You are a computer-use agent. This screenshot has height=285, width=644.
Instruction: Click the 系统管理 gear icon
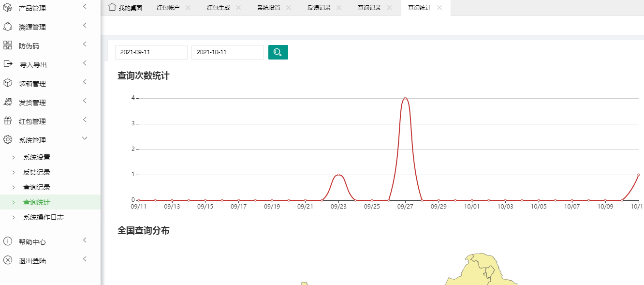pos(8,140)
